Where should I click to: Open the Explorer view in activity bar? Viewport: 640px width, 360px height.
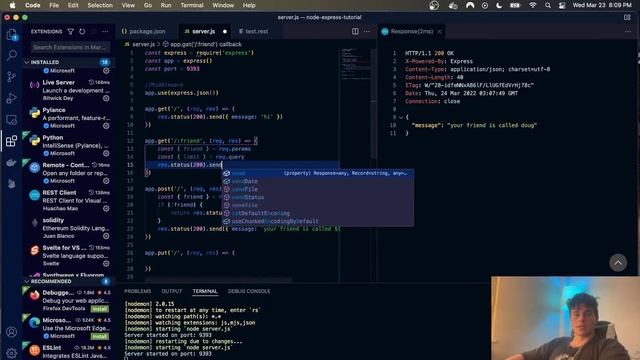click(11, 34)
